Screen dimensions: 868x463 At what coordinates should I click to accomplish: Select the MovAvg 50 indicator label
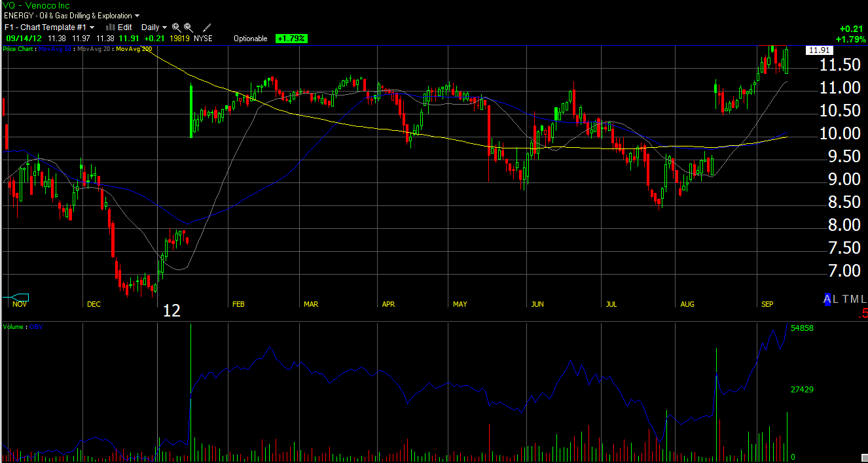coord(54,49)
